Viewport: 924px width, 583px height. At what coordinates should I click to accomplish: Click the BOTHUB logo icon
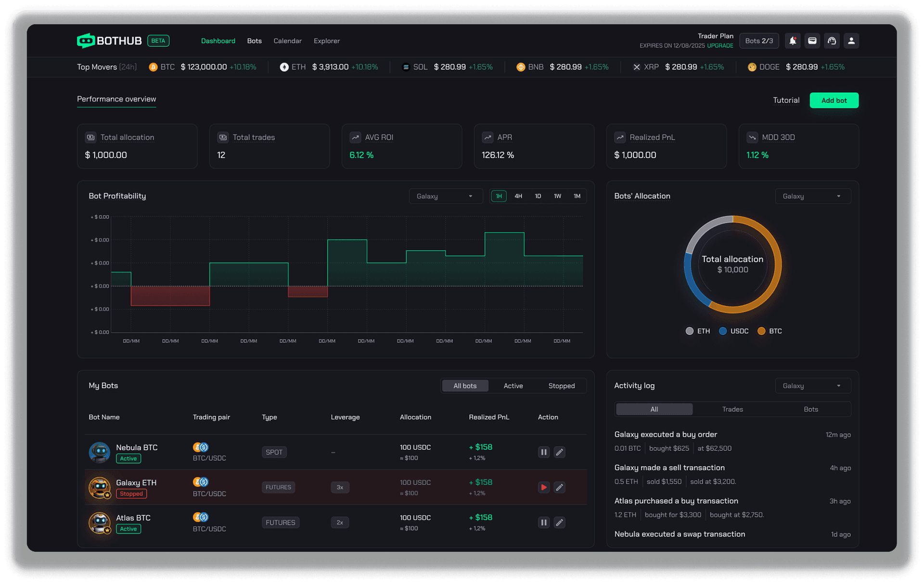coord(87,40)
